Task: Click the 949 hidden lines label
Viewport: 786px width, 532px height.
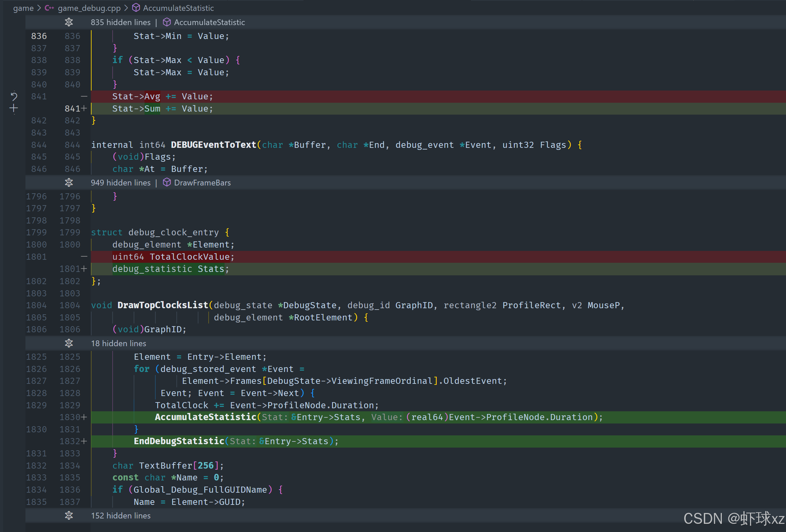Action: coord(120,183)
